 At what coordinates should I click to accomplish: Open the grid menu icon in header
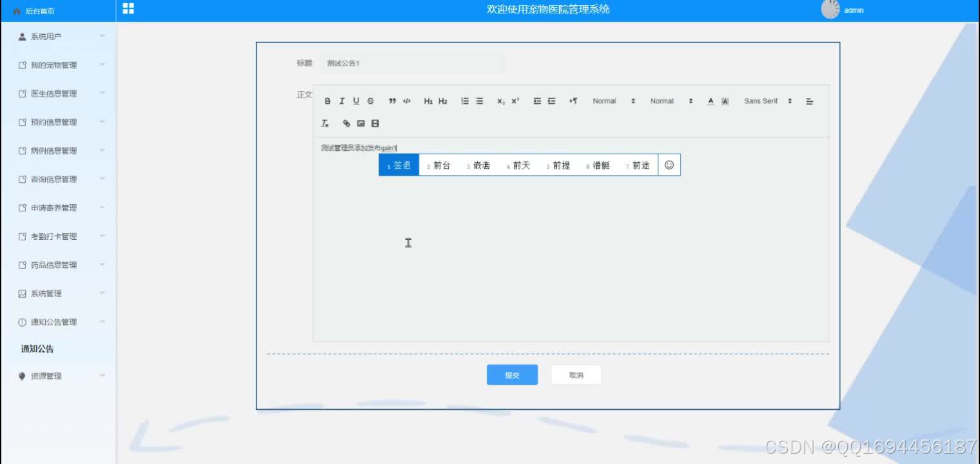pyautogui.click(x=128, y=8)
